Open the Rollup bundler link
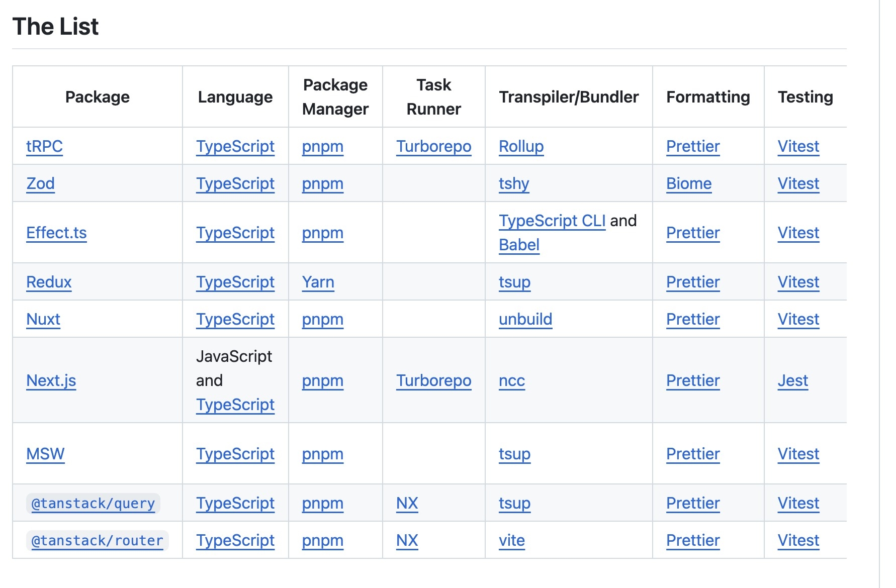The width and height of the screenshot is (896, 588). 521,146
